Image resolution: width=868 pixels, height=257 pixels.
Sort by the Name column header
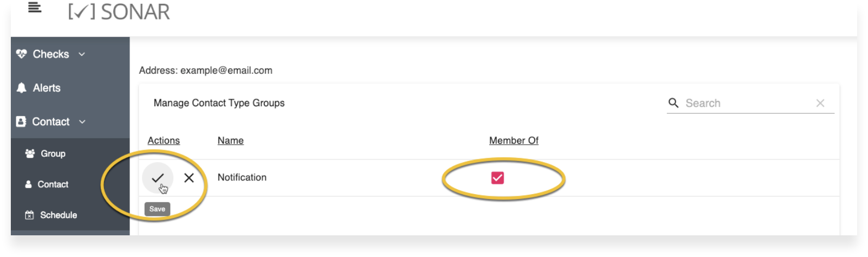[x=230, y=140]
